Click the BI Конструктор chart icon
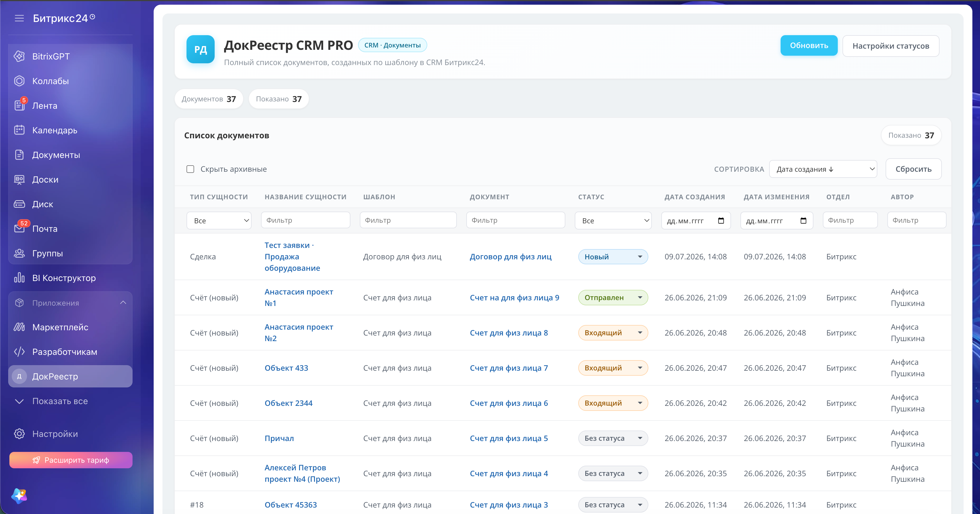 click(19, 278)
